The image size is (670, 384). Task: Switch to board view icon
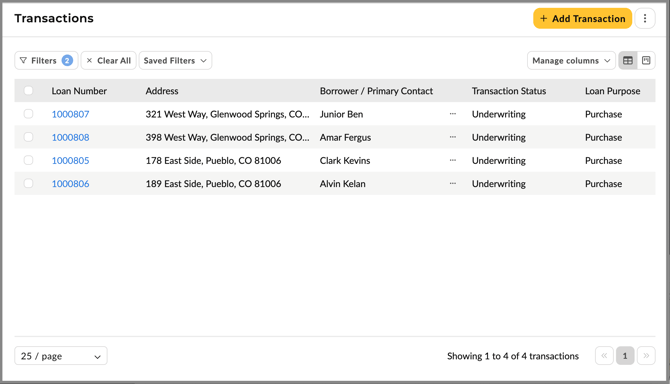click(x=646, y=61)
